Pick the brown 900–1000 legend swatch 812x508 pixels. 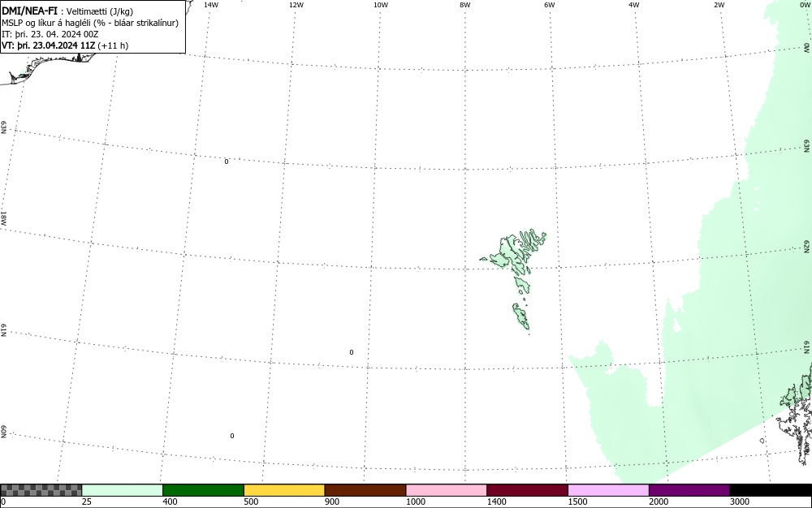(x=365, y=490)
